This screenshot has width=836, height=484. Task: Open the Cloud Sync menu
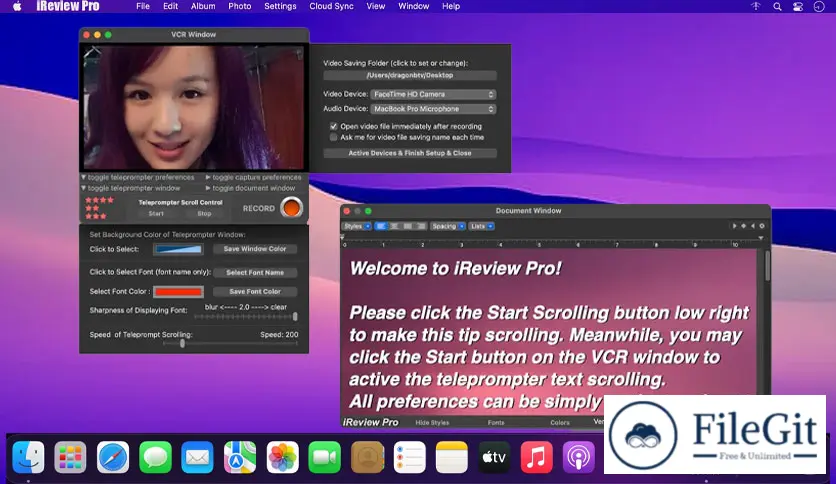[332, 6]
